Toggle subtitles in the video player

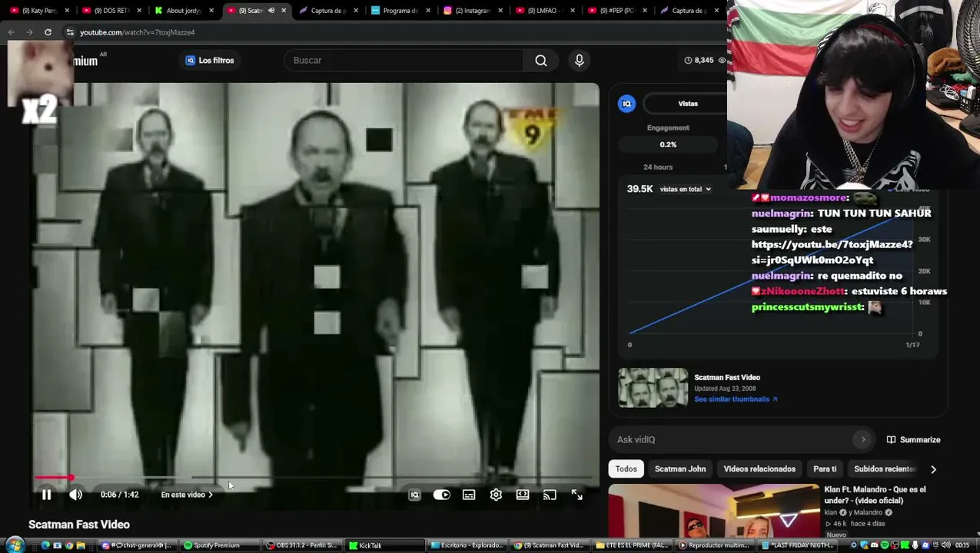point(469,495)
